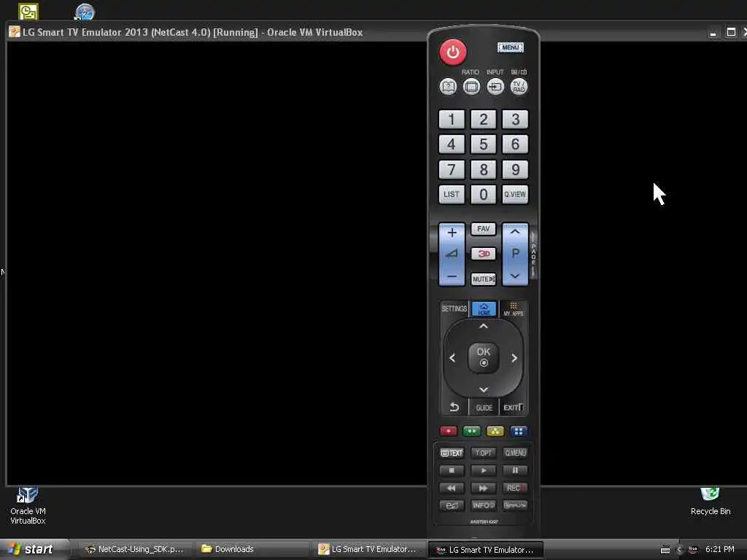Click the red power button on the remote
The image size is (747, 560).
pyautogui.click(x=452, y=52)
